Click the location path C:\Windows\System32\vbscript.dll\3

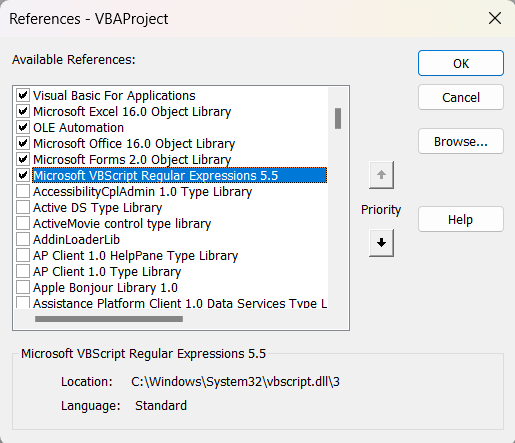[235, 382]
